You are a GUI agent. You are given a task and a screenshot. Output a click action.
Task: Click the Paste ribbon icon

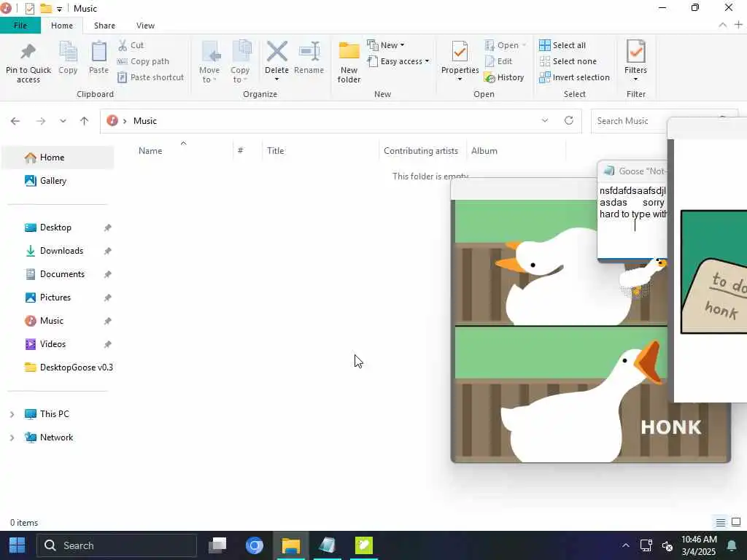98,58
